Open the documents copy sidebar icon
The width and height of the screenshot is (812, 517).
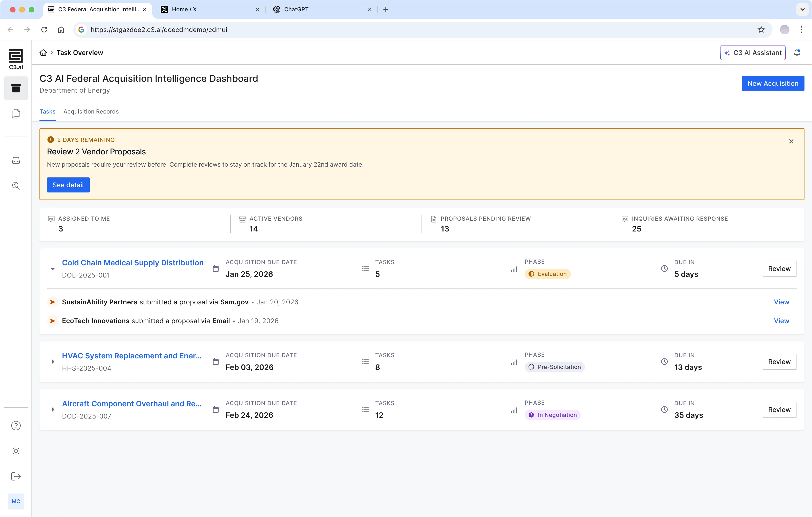(16, 114)
